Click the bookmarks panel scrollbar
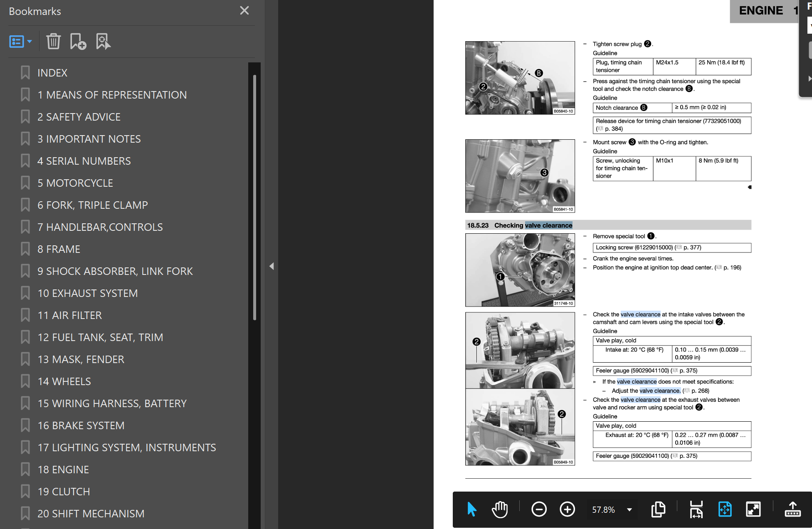 pos(254,198)
